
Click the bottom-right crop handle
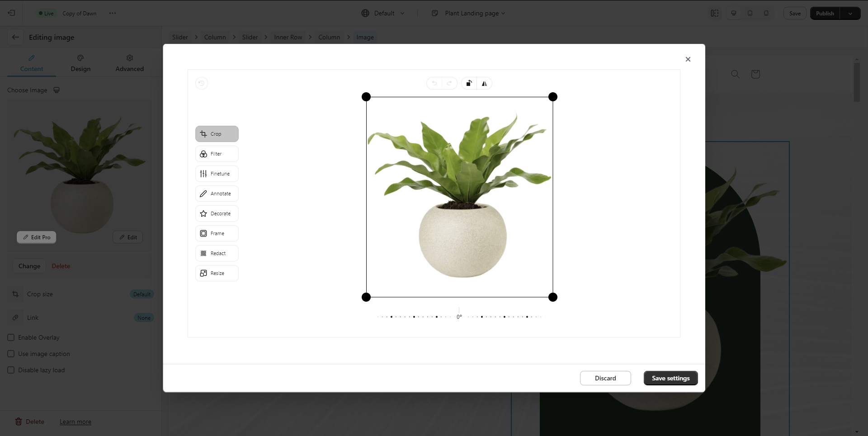point(553,297)
